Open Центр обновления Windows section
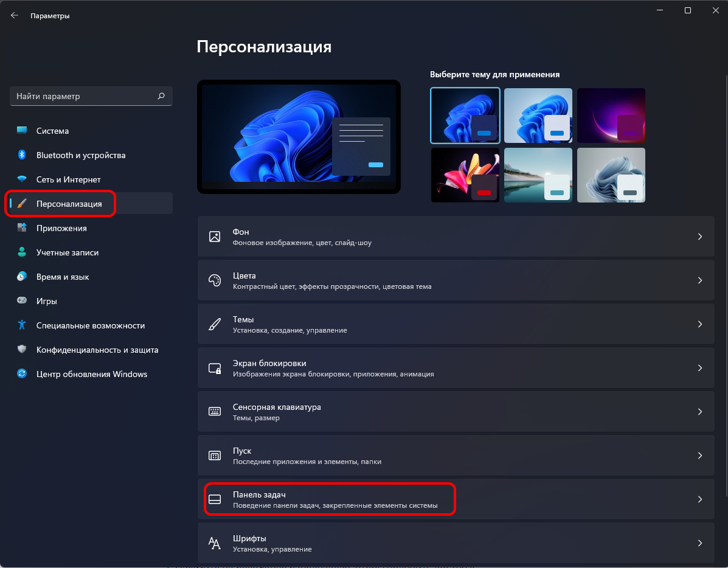The width and height of the screenshot is (728, 568). 91,373
